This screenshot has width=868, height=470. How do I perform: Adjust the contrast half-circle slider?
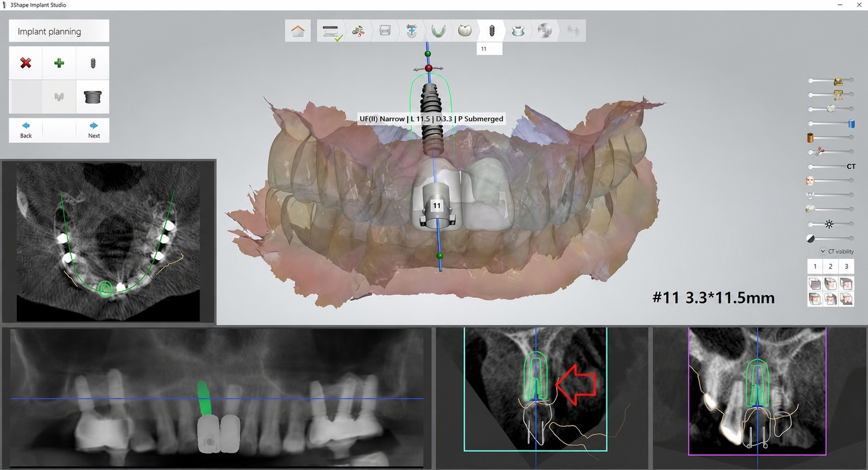click(831, 238)
